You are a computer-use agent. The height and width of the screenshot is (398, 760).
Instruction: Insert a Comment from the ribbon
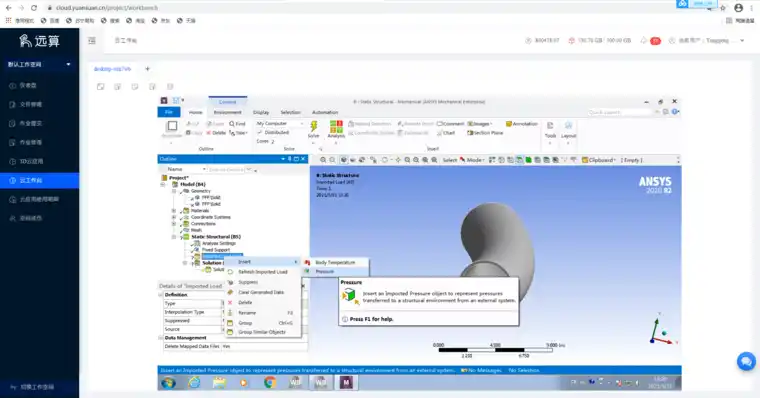[451, 124]
